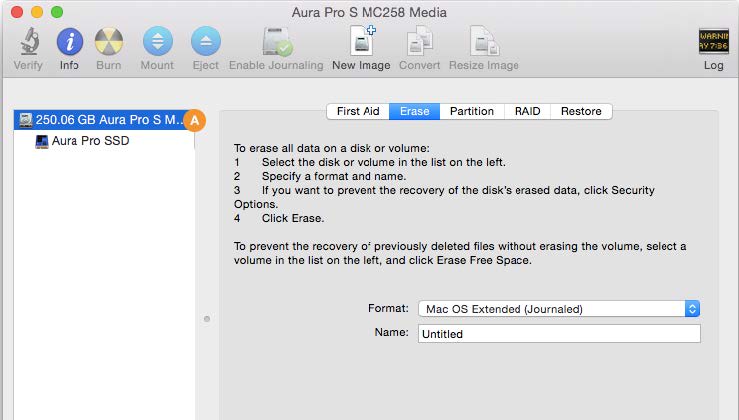Open the Log viewer icon

(x=714, y=41)
